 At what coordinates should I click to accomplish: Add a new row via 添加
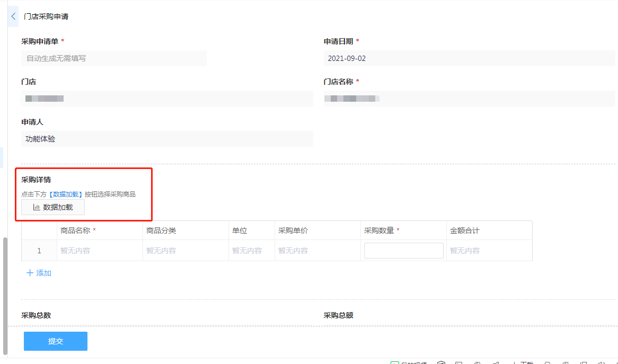coord(39,273)
